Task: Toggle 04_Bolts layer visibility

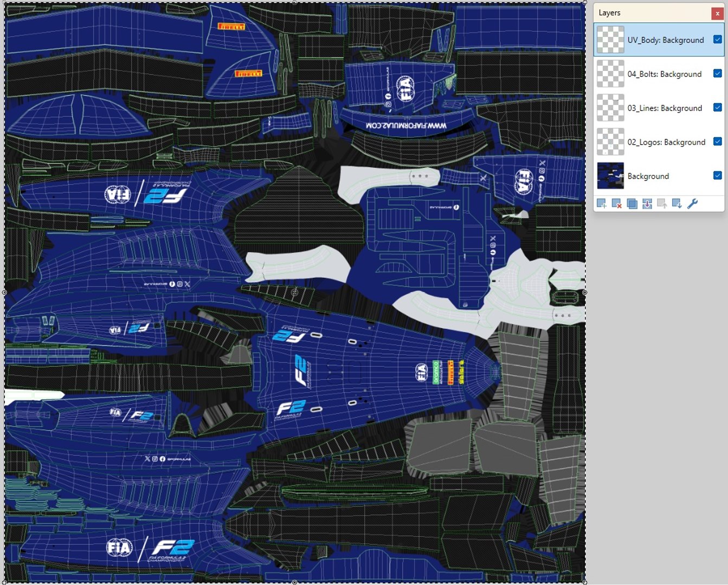Action: coord(717,74)
